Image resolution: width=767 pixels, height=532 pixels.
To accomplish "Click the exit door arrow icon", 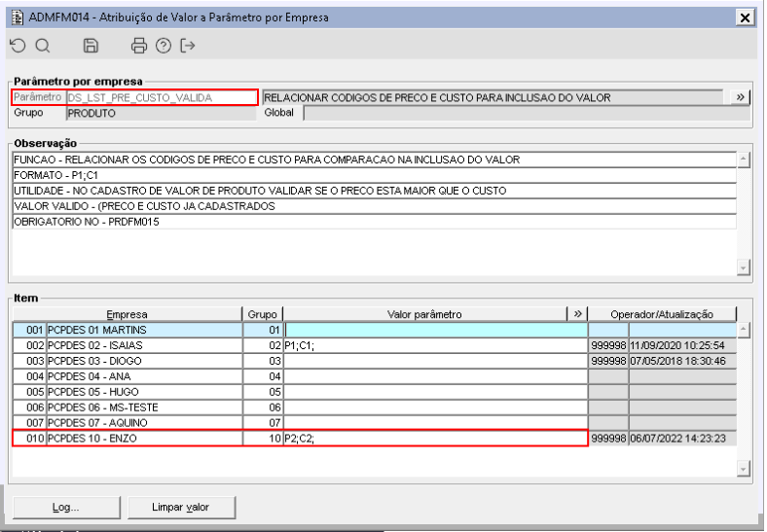I will pos(188,46).
